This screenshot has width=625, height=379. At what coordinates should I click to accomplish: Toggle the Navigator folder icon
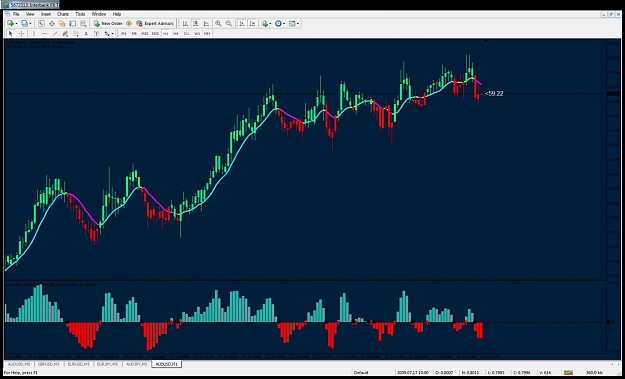click(62, 24)
